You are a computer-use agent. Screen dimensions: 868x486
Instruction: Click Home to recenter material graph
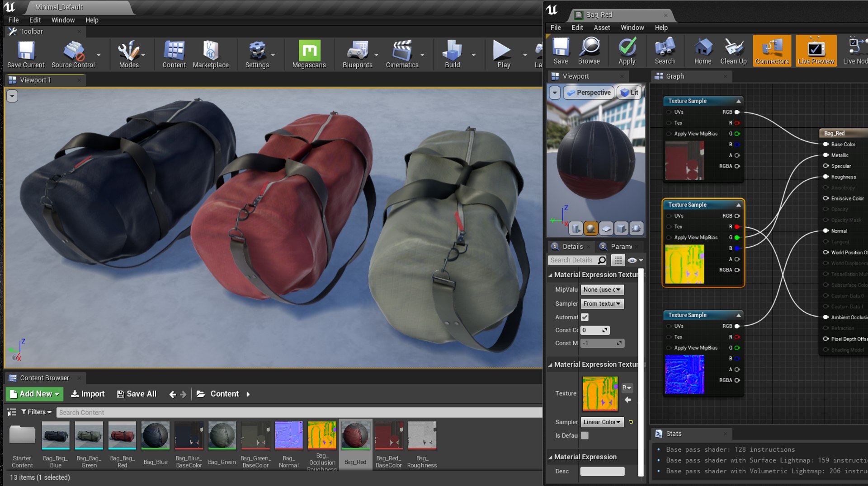(703, 51)
